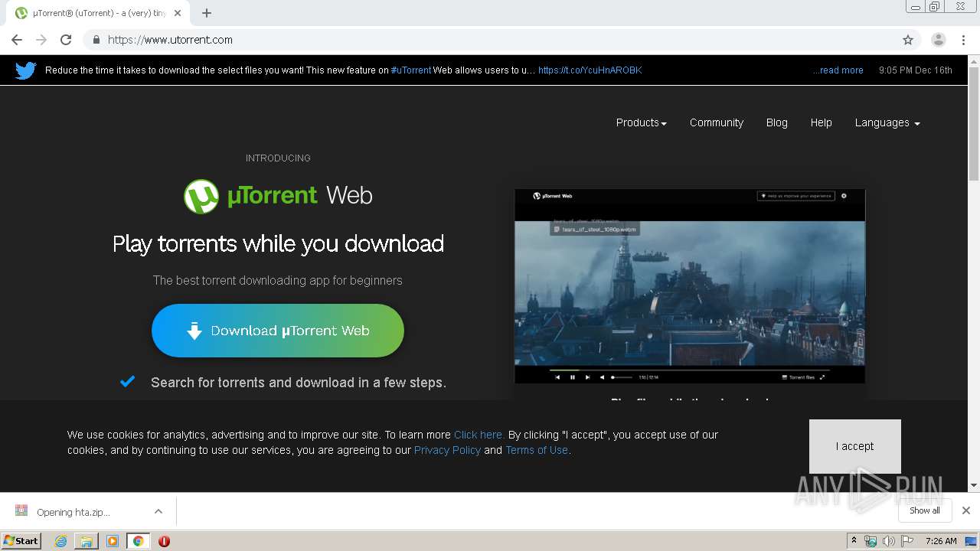Open the Community page
980x551 pixels.
716,122
